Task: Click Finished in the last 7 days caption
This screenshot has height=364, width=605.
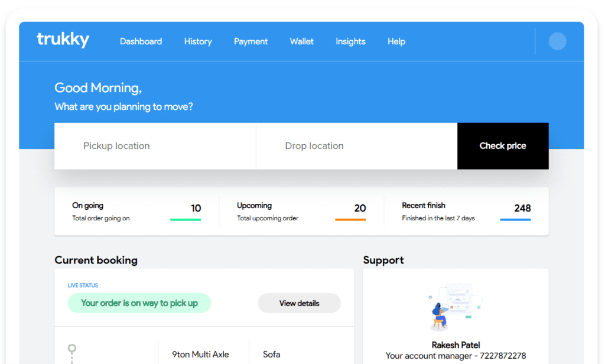Action: 438,218
